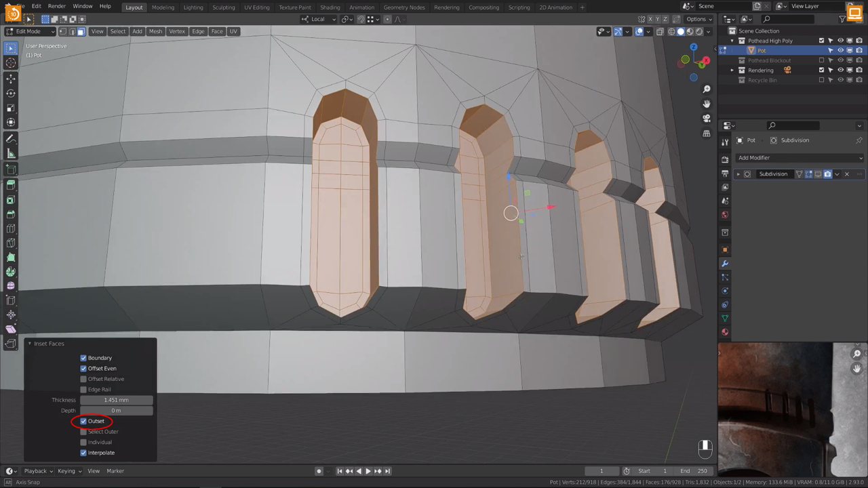Toggle camera view with the camera gizmo
868x488 pixels.
(x=707, y=119)
